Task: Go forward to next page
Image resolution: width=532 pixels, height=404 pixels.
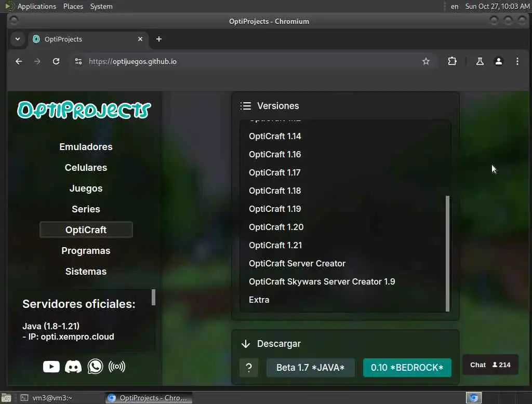Action: 37,61
